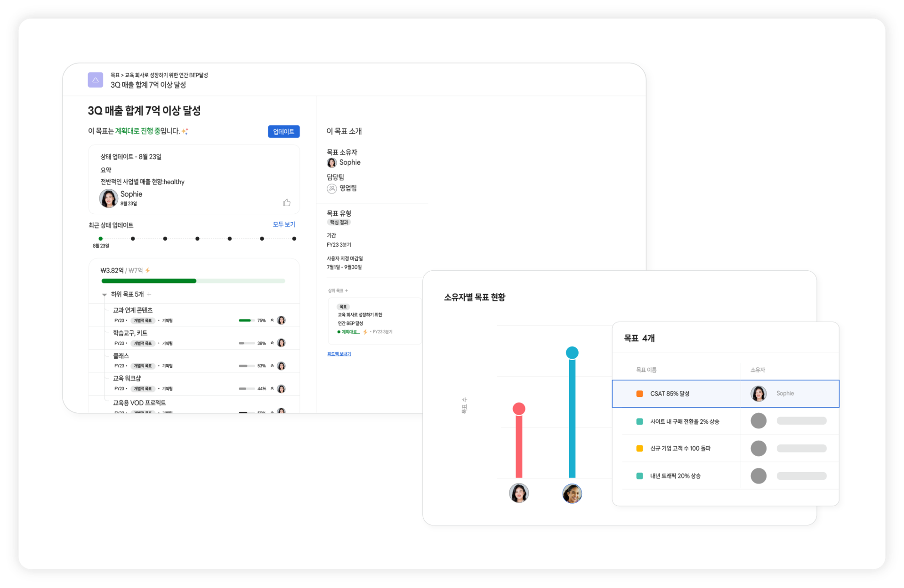Click plus icon beside 하위 목표 5개
The height and width of the screenshot is (588, 904).
coord(149,294)
